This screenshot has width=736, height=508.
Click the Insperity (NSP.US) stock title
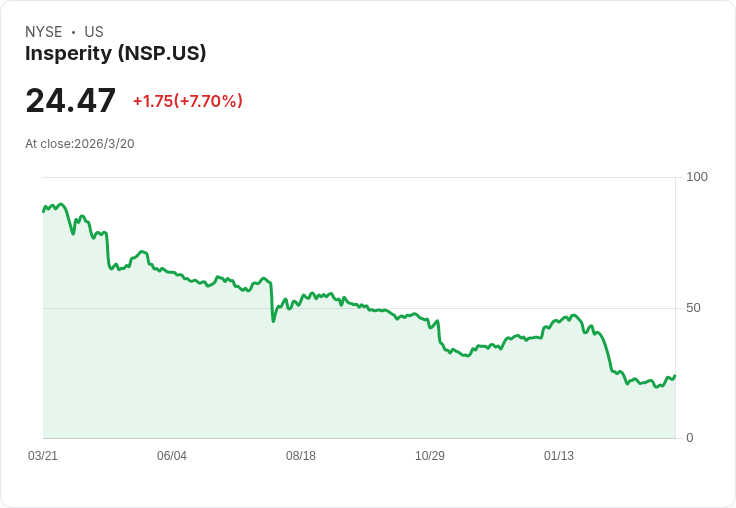click(x=116, y=54)
